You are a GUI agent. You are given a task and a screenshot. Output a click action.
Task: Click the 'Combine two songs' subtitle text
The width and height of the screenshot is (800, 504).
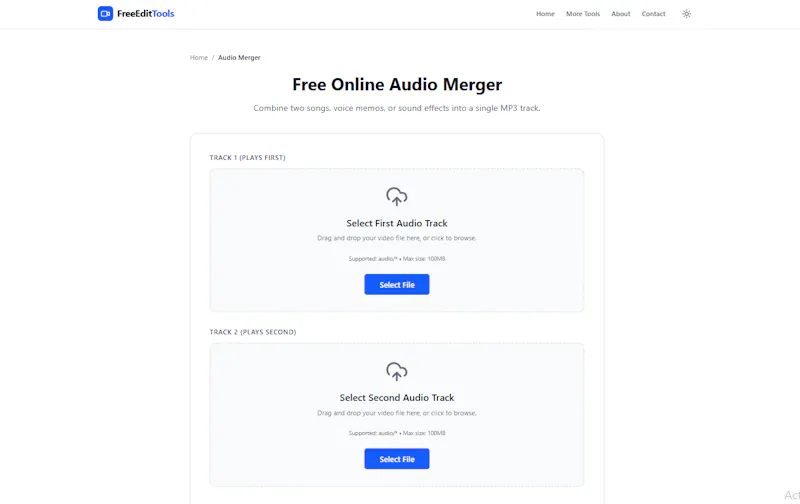[396, 108]
